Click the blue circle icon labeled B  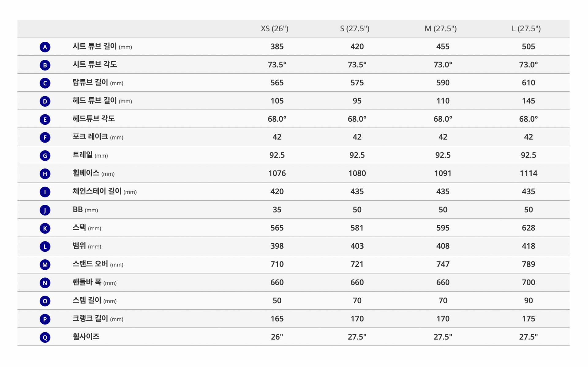tap(45, 65)
